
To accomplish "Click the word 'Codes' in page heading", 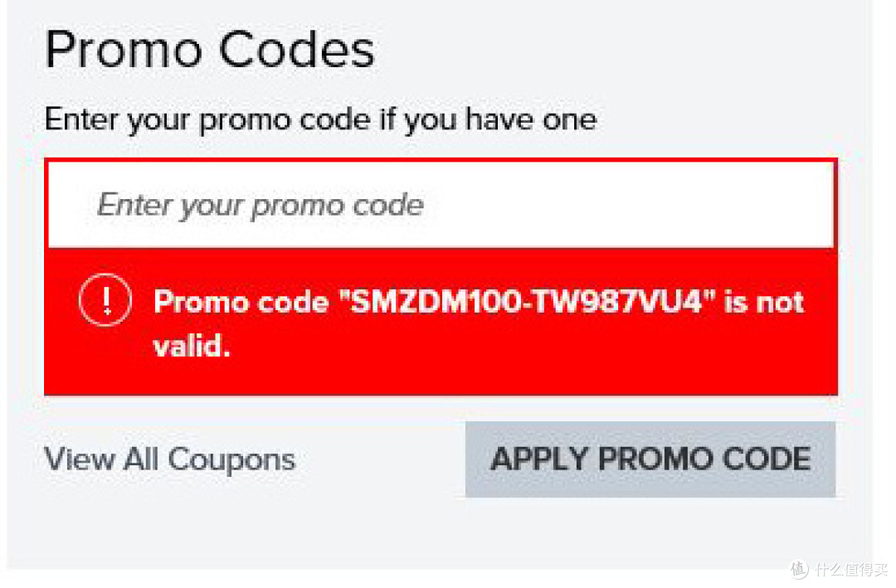I will click(296, 50).
